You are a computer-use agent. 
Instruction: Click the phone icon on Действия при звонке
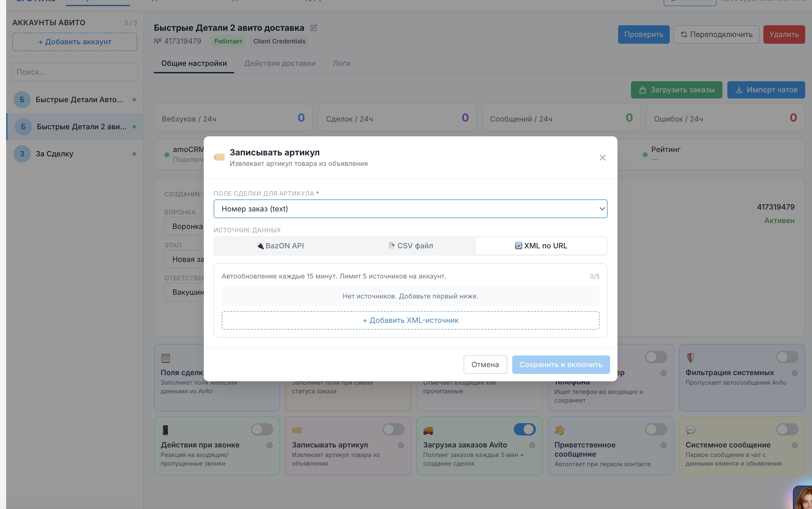pyautogui.click(x=165, y=430)
